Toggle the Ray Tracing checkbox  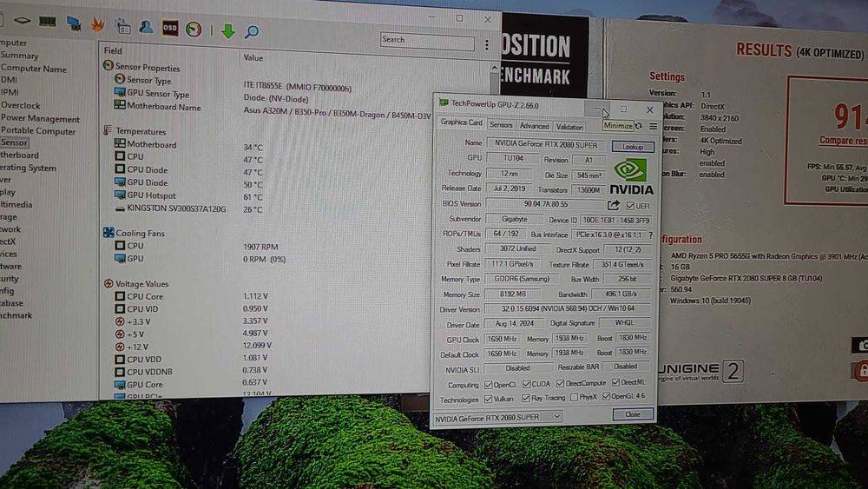[526, 398]
